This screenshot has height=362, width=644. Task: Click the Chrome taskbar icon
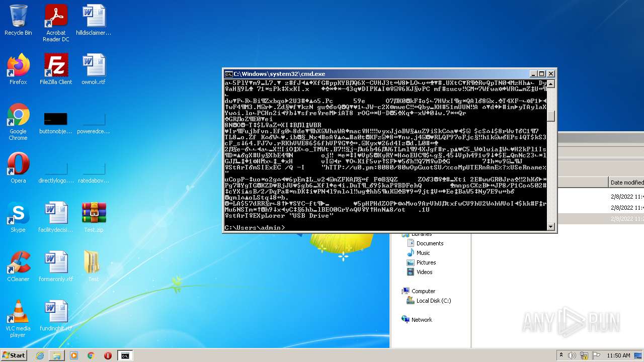pos(91,355)
